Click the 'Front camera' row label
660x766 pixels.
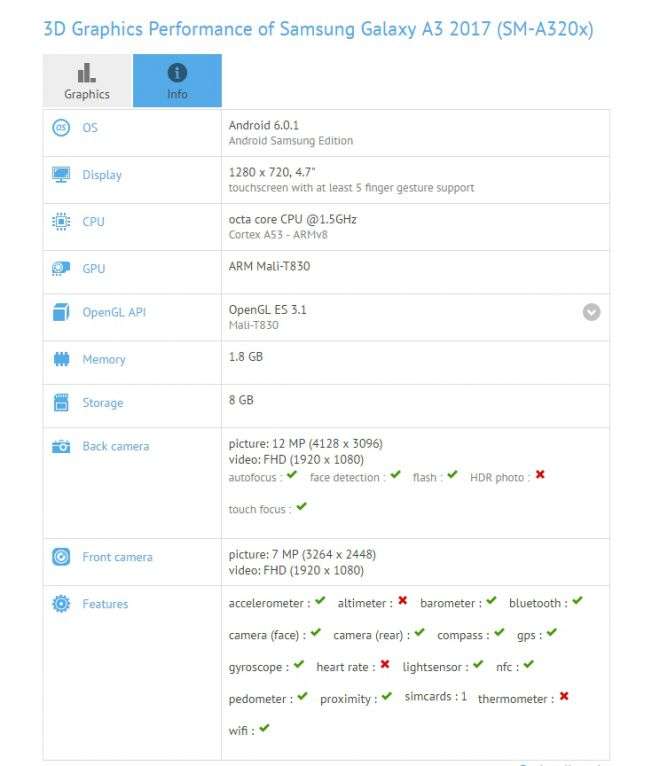coord(117,557)
